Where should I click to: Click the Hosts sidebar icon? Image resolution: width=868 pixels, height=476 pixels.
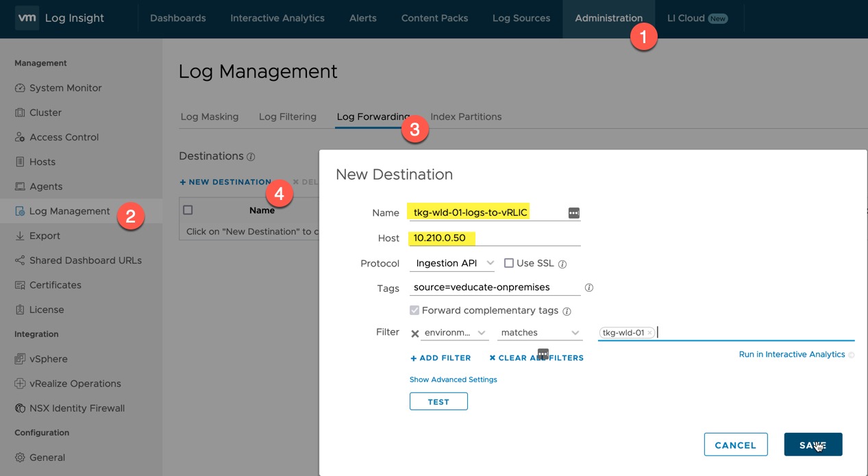coord(20,162)
